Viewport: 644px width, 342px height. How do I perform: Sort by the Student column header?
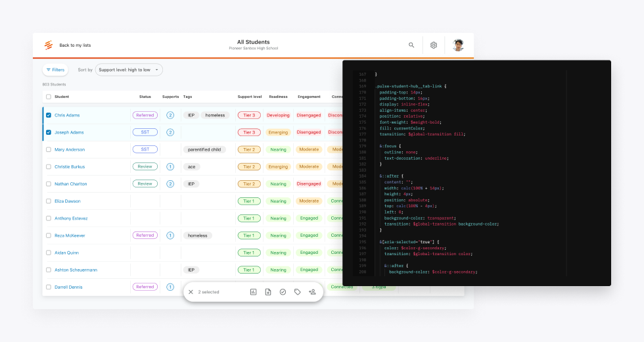click(x=62, y=97)
